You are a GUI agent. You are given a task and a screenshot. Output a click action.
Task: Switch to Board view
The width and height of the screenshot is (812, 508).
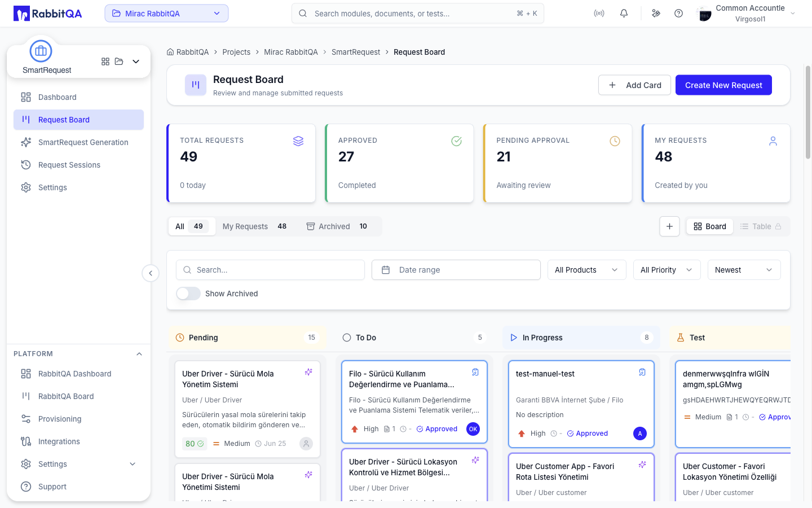pos(710,226)
